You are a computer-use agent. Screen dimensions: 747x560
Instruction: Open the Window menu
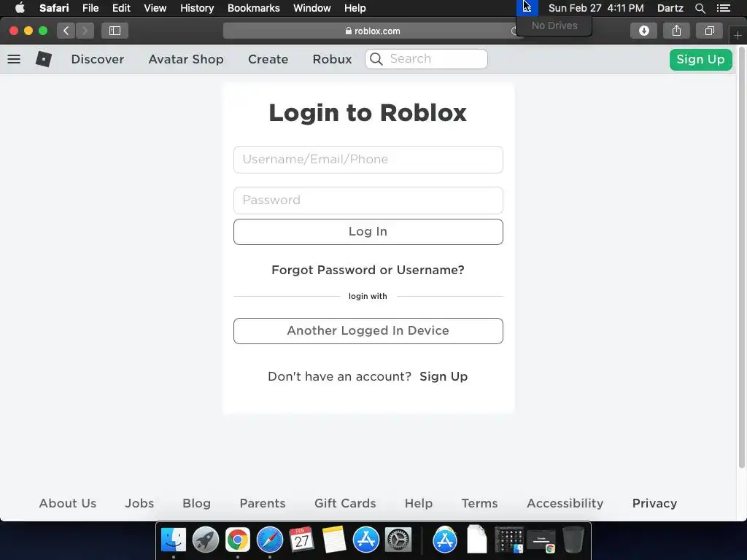pyautogui.click(x=311, y=8)
